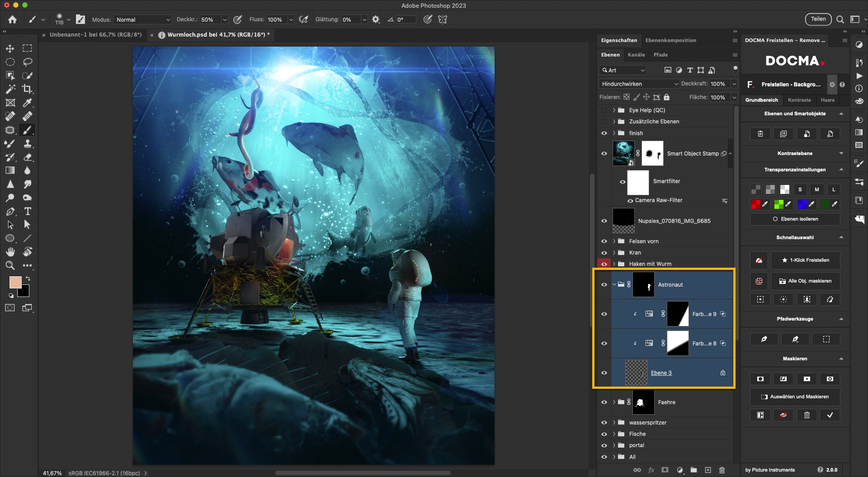868x477 pixels.
Task: Show the Eye Help (QC) group
Action: 604,110
